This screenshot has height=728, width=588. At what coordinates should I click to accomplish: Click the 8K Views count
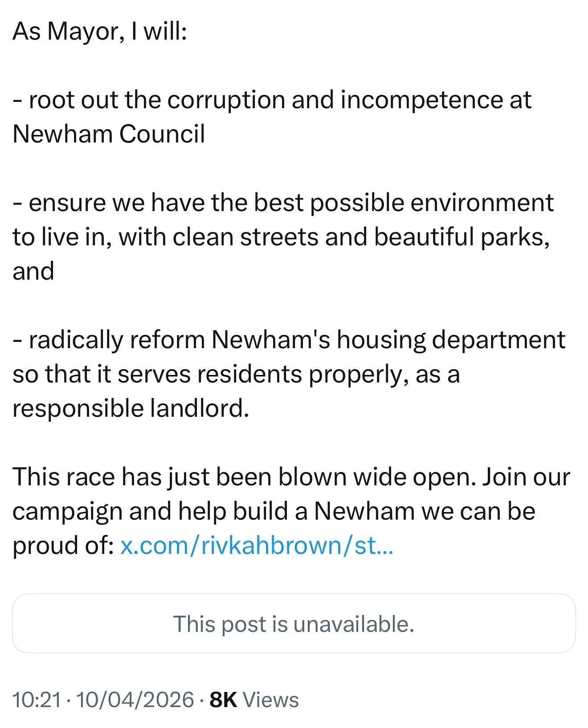254,700
